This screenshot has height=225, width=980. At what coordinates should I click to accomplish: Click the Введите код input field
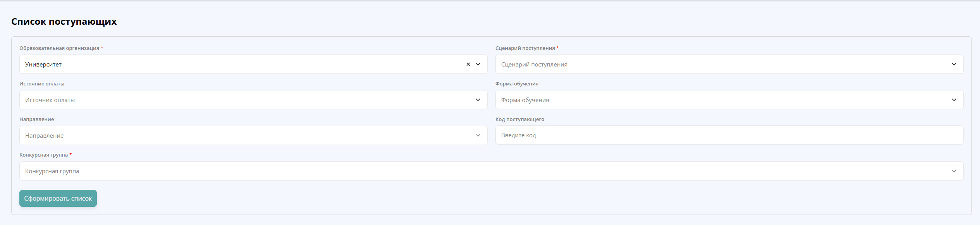(729, 135)
